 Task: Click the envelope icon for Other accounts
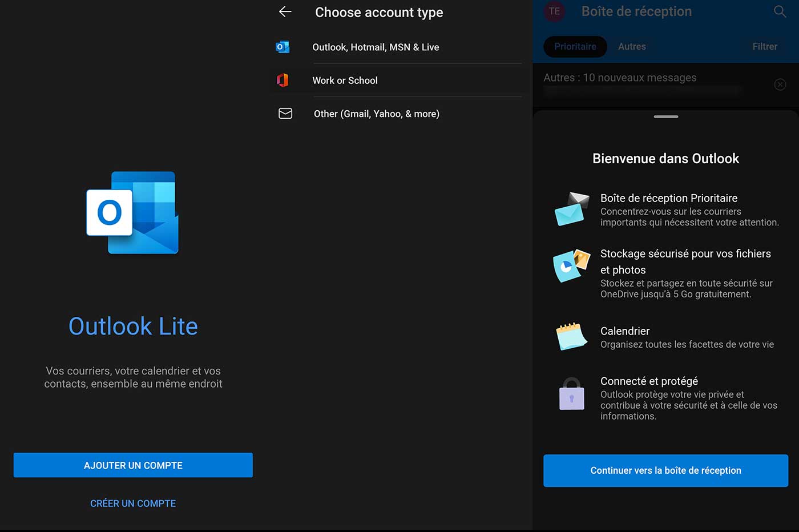tap(285, 114)
